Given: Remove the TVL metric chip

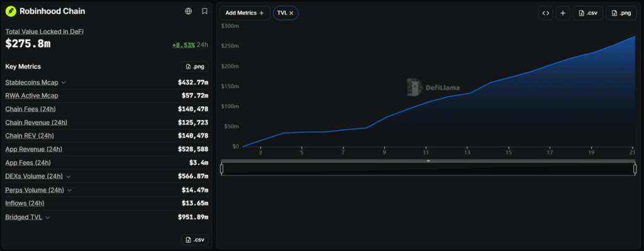Looking at the screenshot, I should [x=291, y=13].
